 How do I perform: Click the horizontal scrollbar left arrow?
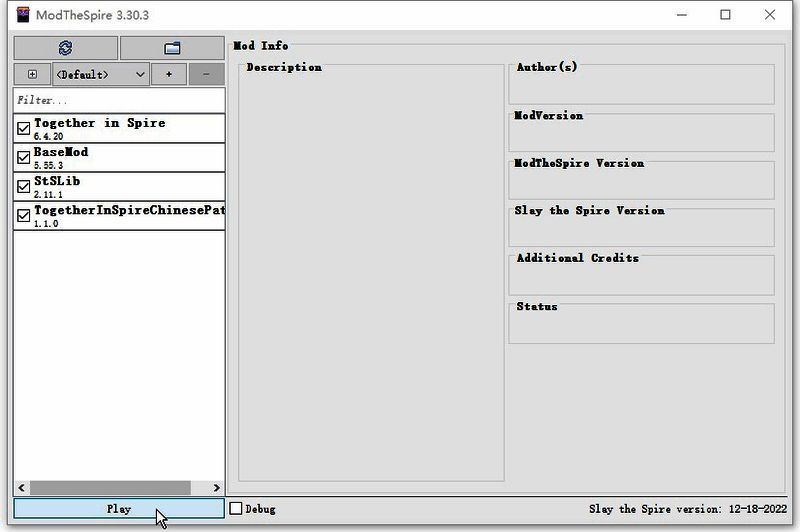coord(21,488)
